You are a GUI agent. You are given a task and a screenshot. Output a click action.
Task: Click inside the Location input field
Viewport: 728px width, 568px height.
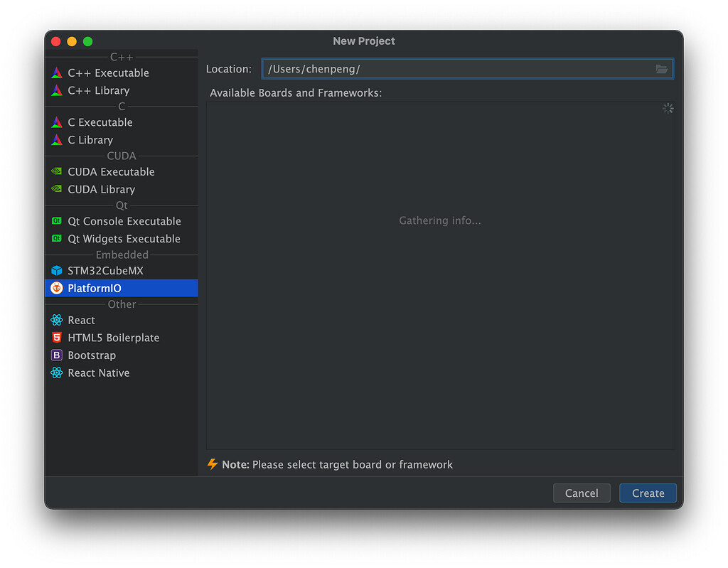(462, 69)
